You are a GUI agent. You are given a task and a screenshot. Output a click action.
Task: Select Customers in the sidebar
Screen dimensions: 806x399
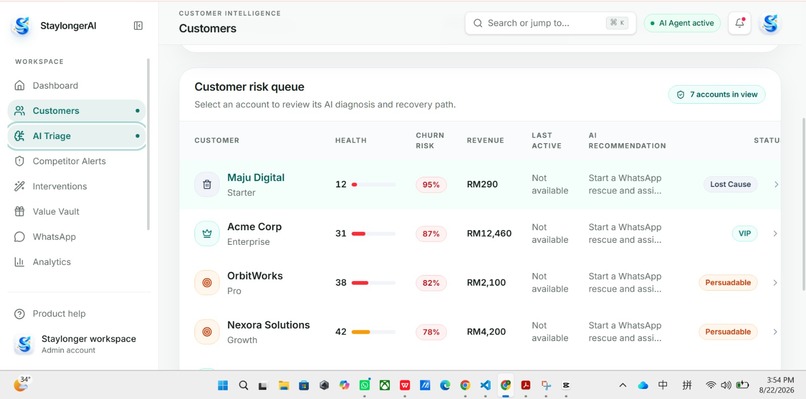(77, 111)
